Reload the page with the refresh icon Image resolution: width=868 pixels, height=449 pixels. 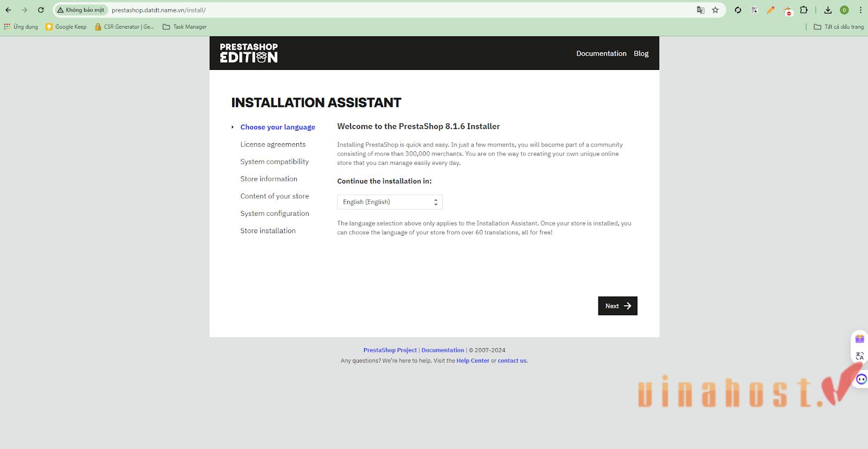(41, 10)
